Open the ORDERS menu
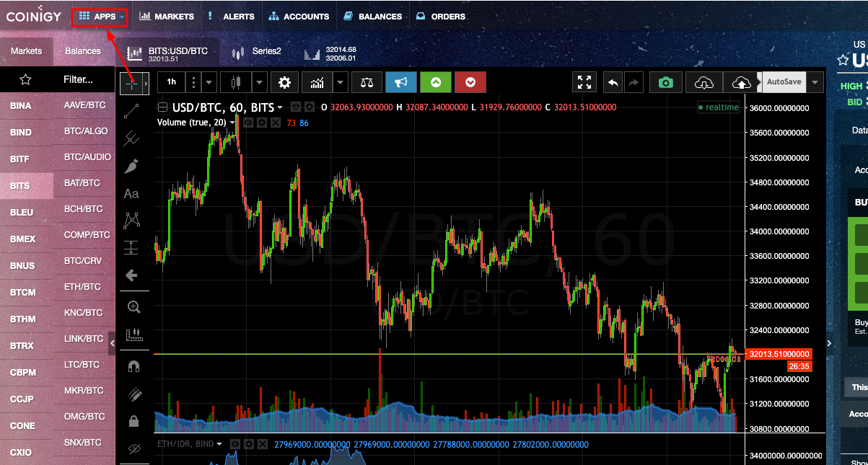Image resolution: width=868 pixels, height=465 pixels. pyautogui.click(x=441, y=17)
